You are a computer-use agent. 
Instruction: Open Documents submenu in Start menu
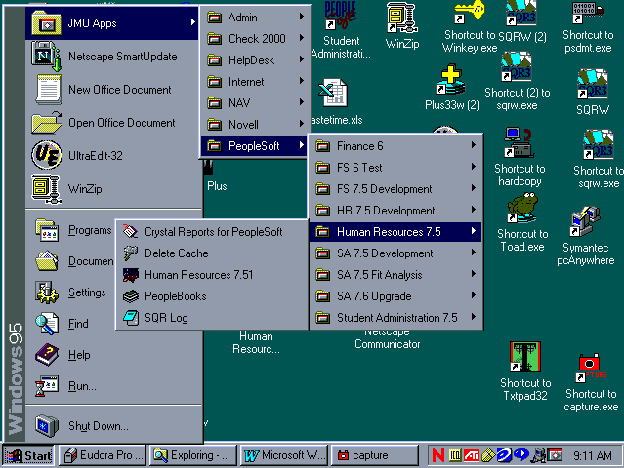point(71,261)
